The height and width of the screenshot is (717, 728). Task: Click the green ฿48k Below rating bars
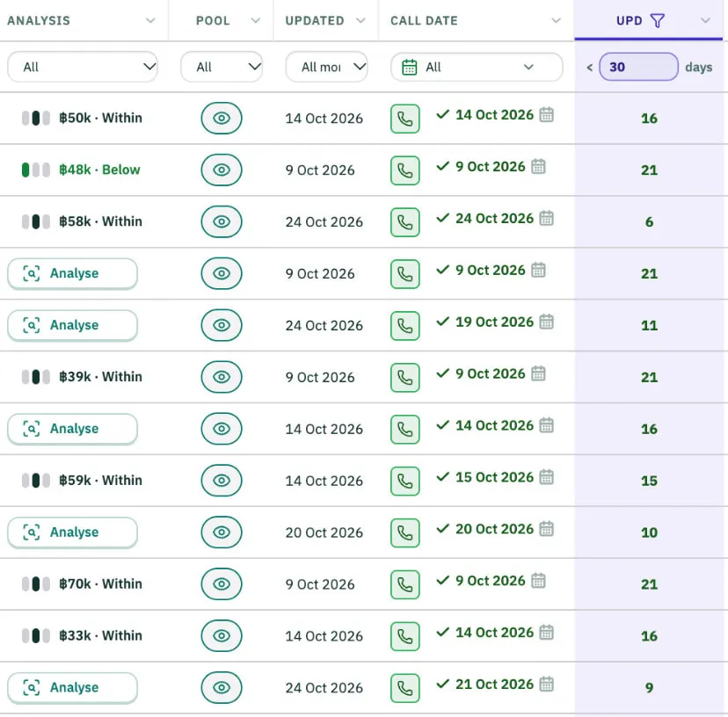(36, 170)
